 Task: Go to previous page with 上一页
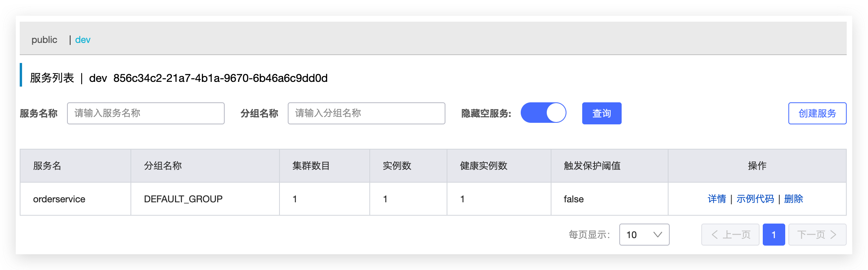click(730, 235)
